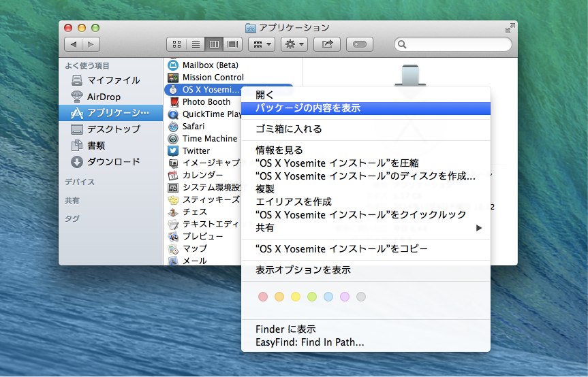Screen dimensions: 588x377
Task: Click the QuickTime Player app icon
Action: [x=173, y=114]
